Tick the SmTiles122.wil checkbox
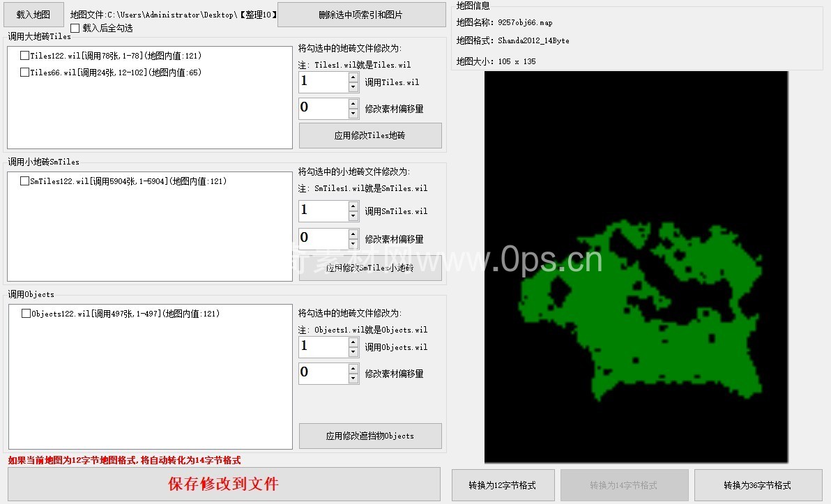The image size is (831, 504). pos(25,181)
